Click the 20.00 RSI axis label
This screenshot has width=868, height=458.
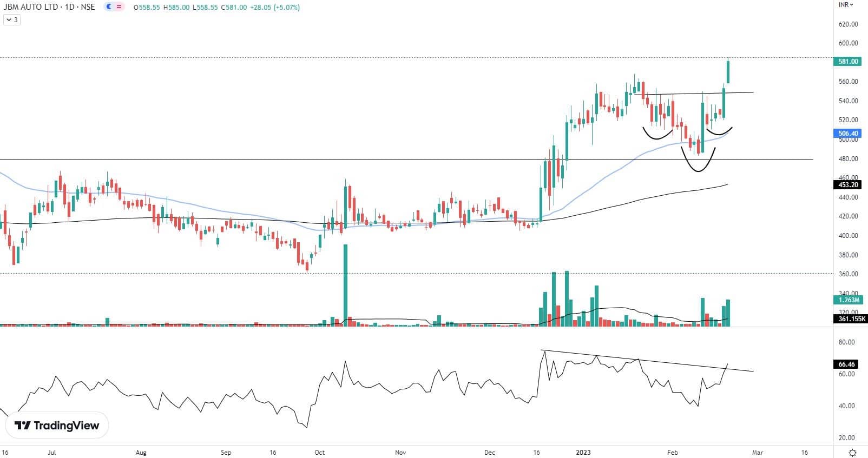click(846, 438)
